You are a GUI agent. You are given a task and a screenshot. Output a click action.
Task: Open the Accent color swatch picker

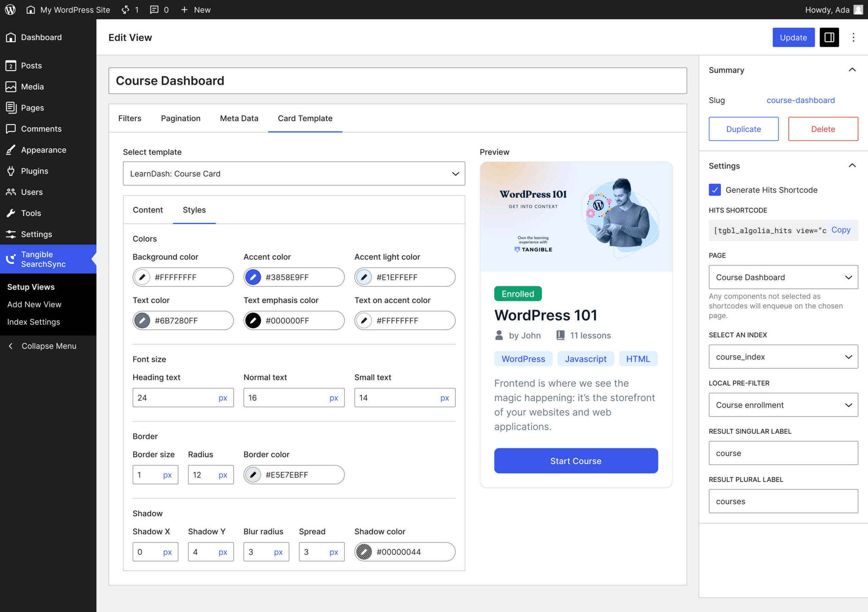pos(253,277)
